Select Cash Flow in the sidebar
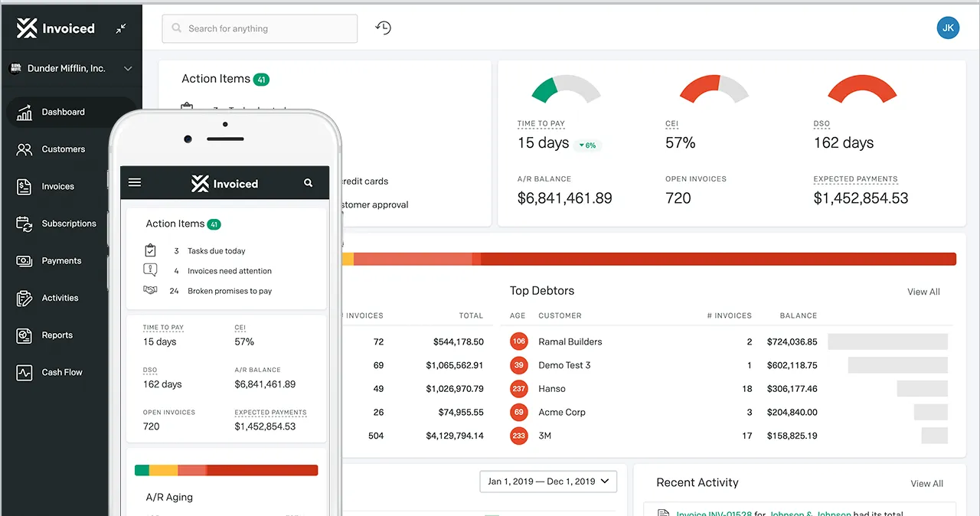 [61, 372]
